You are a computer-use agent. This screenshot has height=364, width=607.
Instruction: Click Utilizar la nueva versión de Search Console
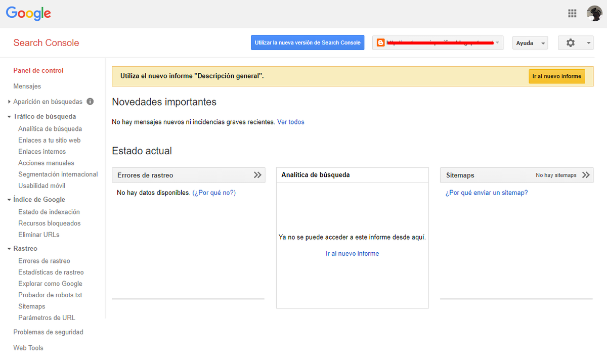click(308, 42)
